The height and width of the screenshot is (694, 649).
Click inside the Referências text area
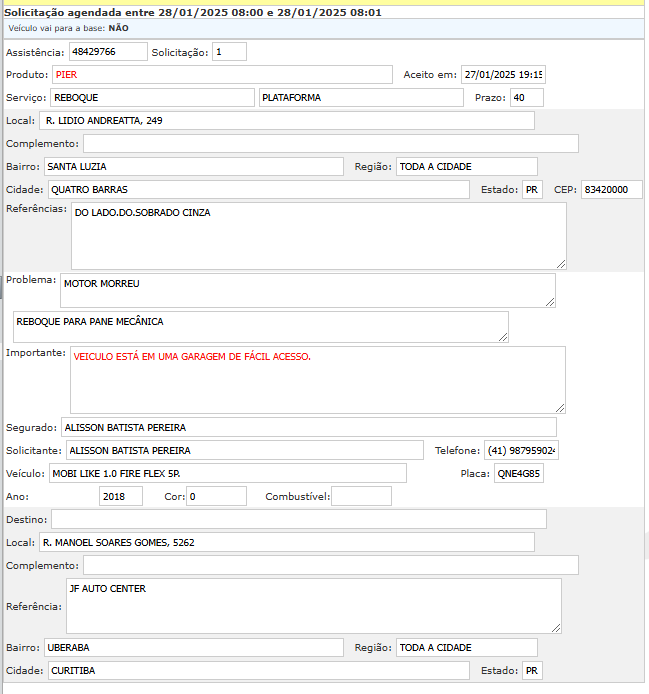318,236
